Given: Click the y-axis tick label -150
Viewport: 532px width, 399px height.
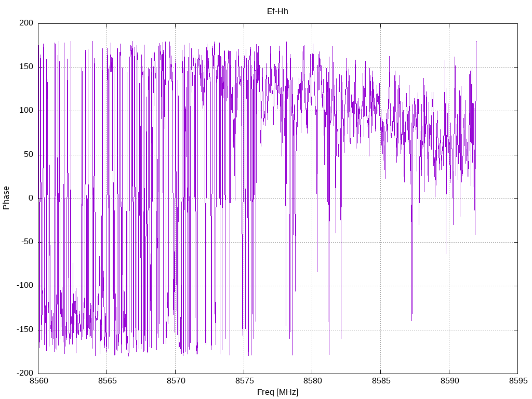Looking at the screenshot, I should [x=25, y=329].
